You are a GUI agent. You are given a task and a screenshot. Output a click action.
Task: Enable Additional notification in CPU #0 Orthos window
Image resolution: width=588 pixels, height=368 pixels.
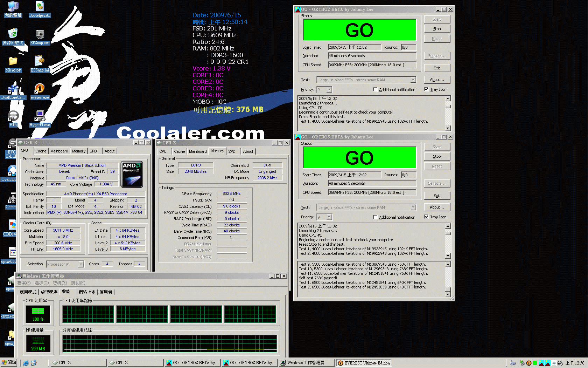click(x=375, y=90)
